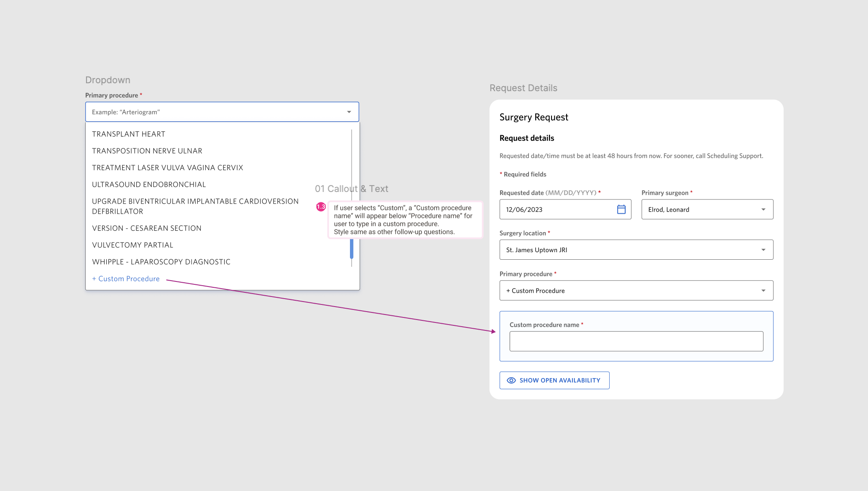This screenshot has height=491, width=868.
Task: Select VULVECTOMY PARTIAL option
Action: (x=132, y=245)
